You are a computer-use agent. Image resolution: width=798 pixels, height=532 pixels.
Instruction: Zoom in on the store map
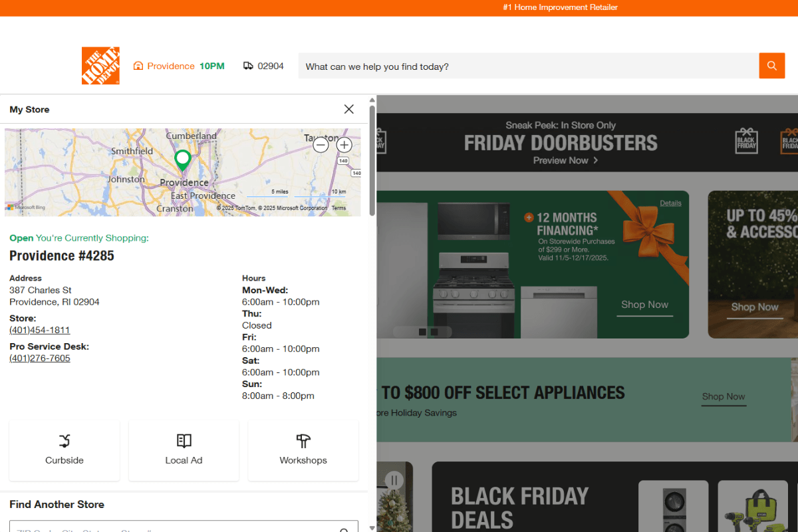click(344, 144)
